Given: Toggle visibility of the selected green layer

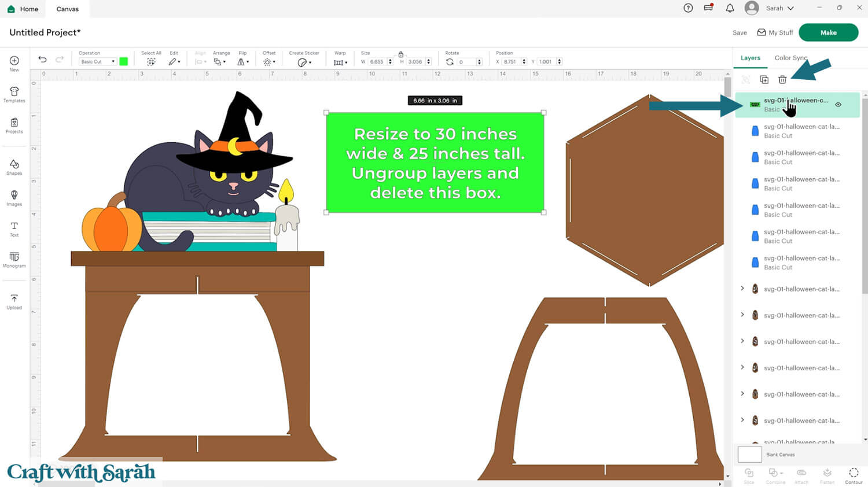Looking at the screenshot, I should (838, 105).
